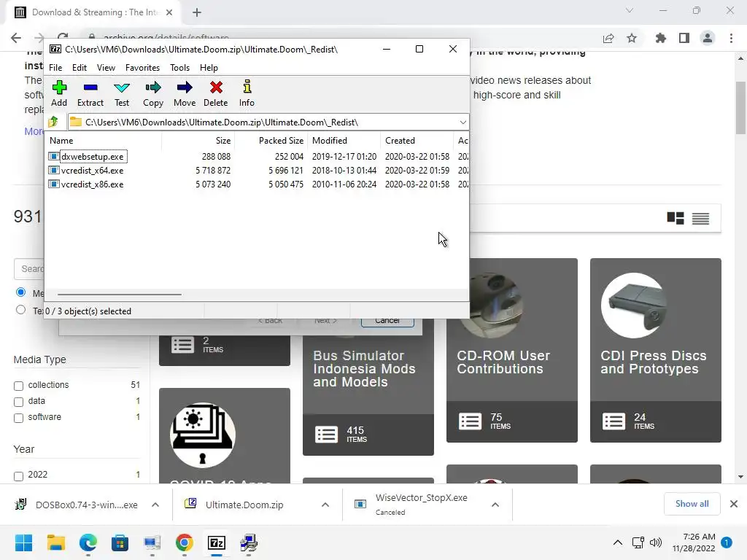
Task: Run the Test archive tool
Action: click(x=122, y=94)
